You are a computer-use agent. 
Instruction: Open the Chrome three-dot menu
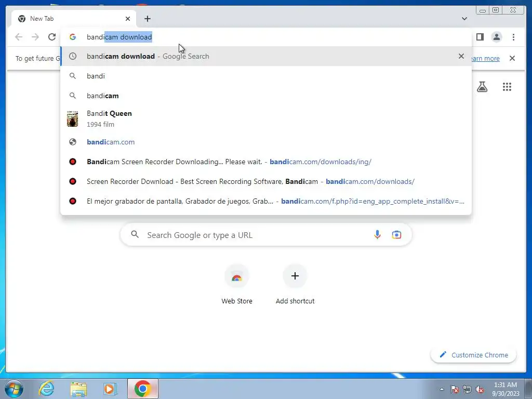coord(513,37)
